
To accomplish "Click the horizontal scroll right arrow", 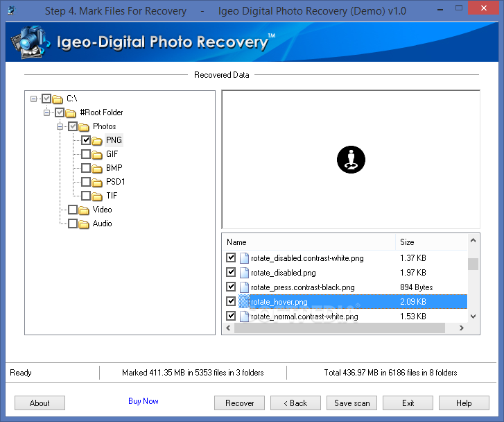I will click(462, 328).
